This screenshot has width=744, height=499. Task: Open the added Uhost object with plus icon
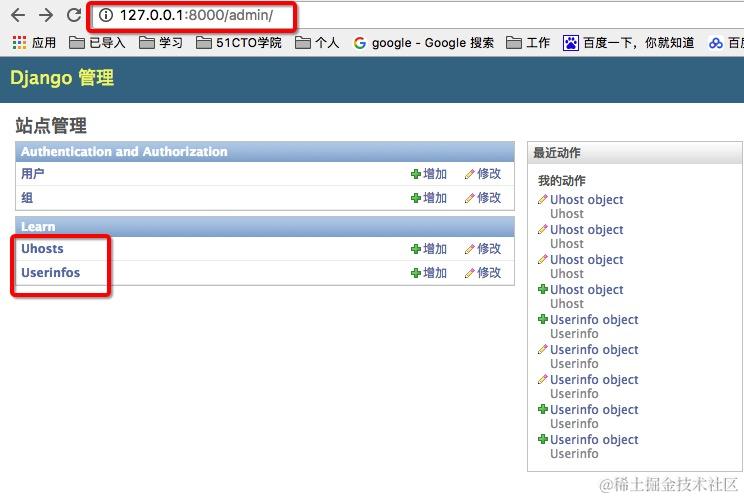(x=586, y=290)
